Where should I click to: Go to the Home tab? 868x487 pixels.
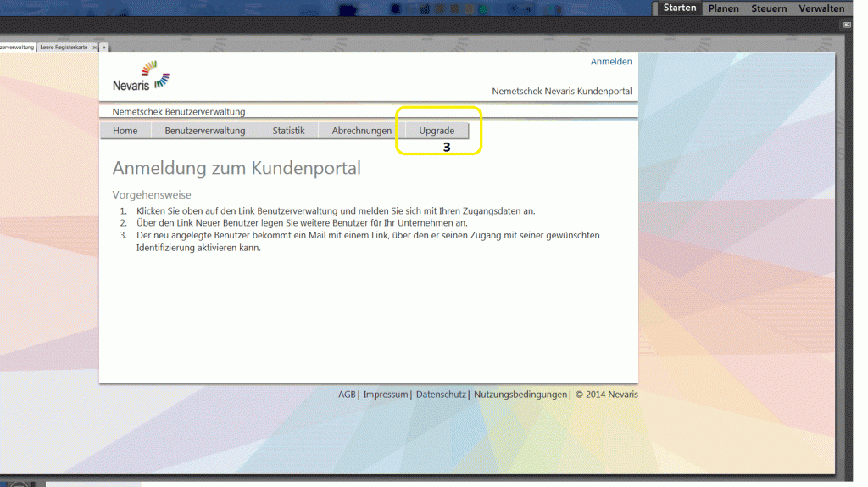pyautogui.click(x=125, y=131)
